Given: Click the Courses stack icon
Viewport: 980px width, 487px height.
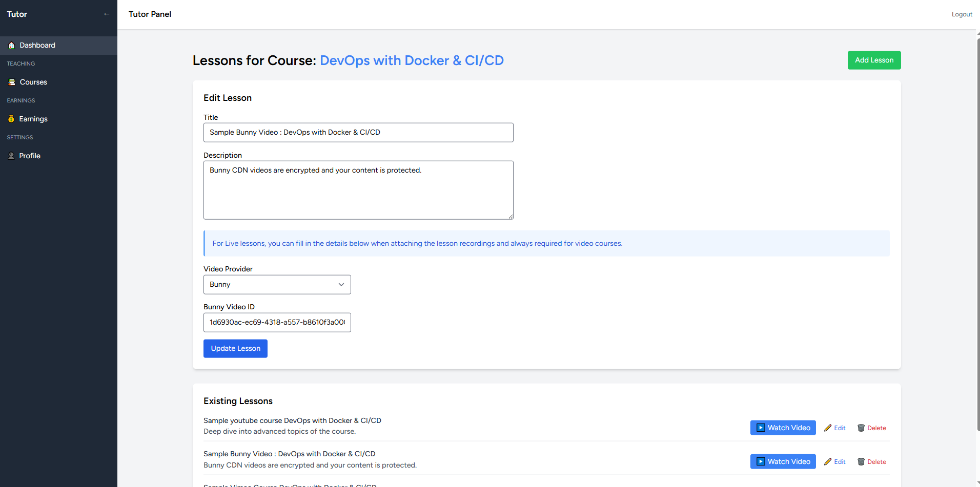Looking at the screenshot, I should pos(11,82).
